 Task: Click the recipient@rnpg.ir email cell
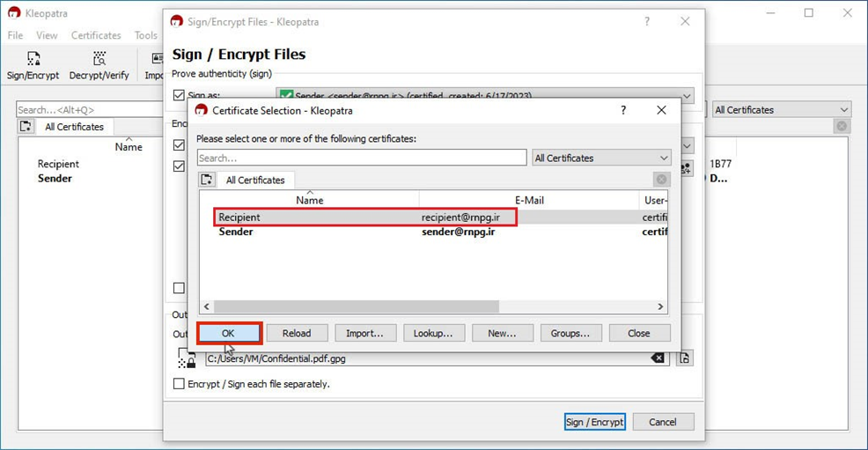[x=460, y=217]
